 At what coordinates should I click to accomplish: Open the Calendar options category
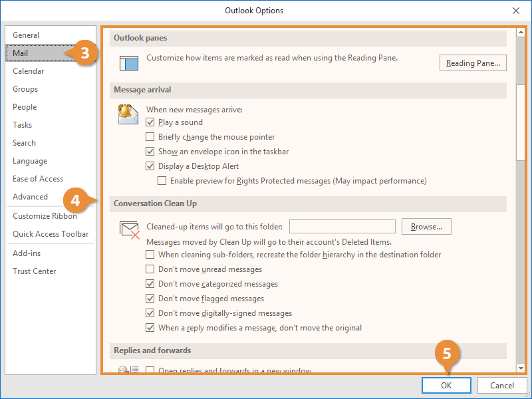29,71
